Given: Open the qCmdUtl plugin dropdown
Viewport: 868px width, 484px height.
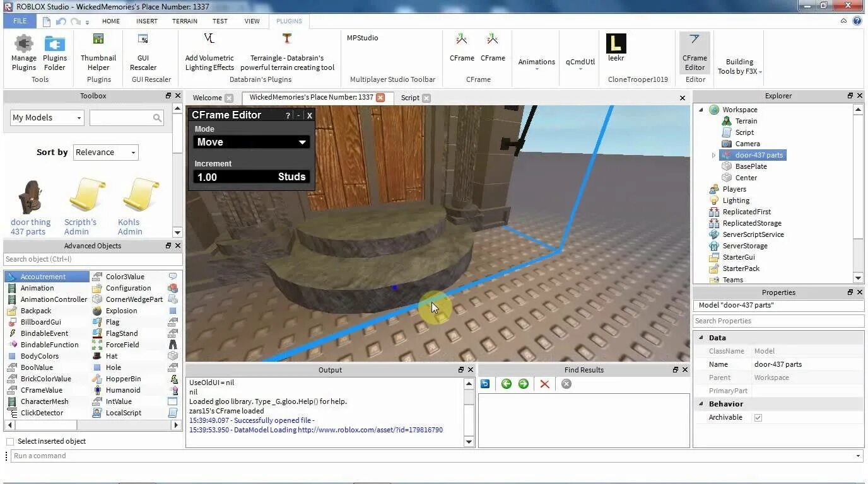Looking at the screenshot, I should [580, 63].
